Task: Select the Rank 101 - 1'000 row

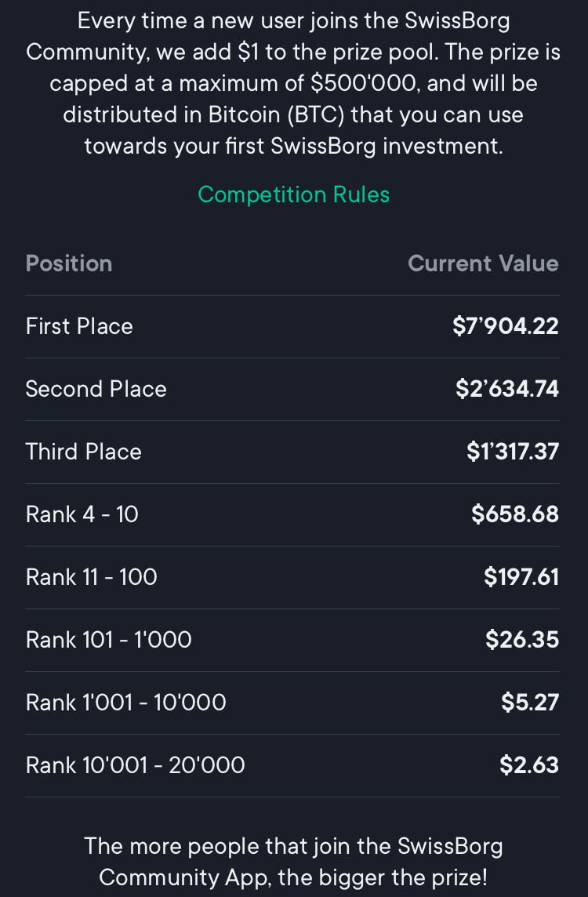Action: [292, 640]
